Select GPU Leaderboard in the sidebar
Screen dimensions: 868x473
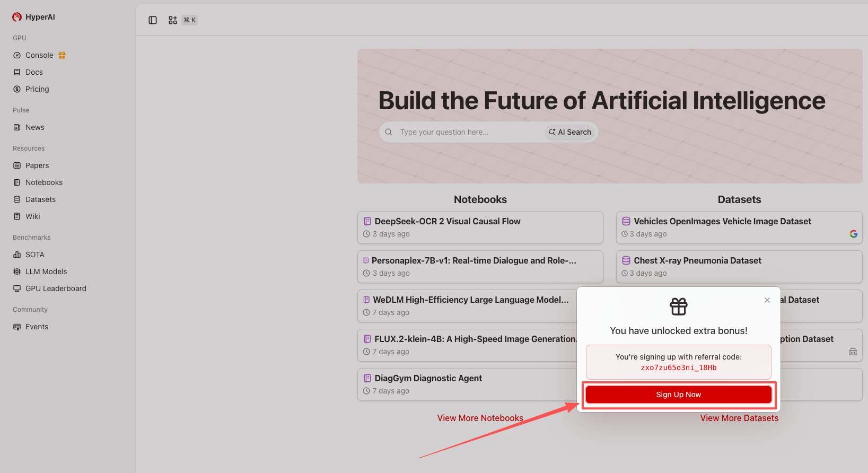tap(56, 288)
